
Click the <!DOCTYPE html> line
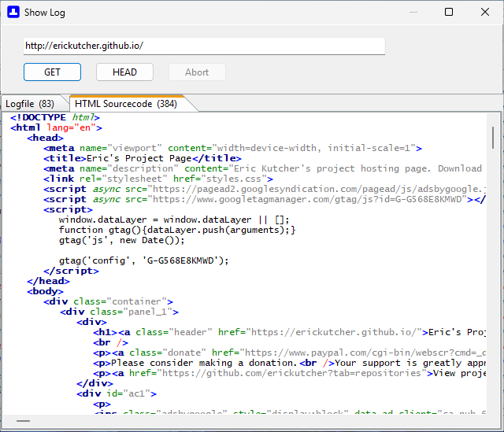tap(55, 117)
